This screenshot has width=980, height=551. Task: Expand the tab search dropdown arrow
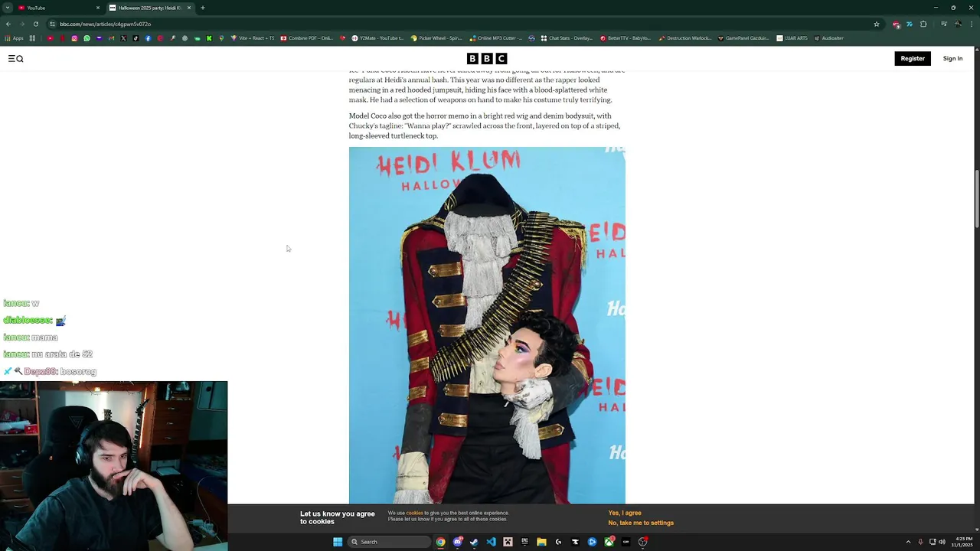(x=7, y=8)
